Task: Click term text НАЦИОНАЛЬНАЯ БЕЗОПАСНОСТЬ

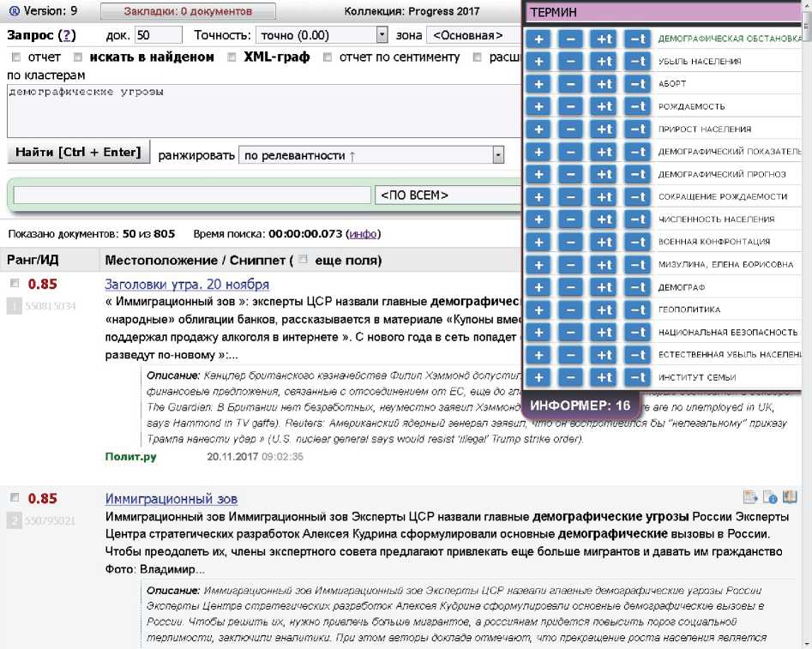Action: tap(728, 333)
